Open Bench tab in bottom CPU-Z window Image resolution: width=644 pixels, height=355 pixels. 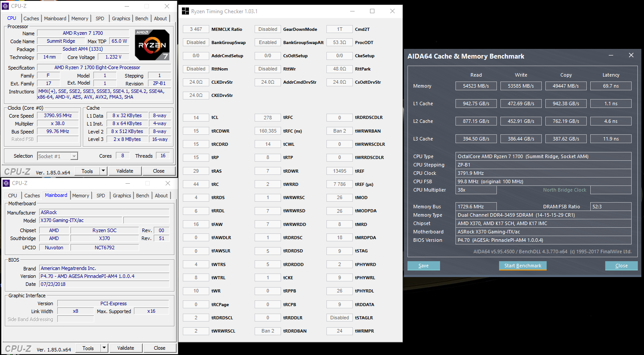click(x=143, y=196)
